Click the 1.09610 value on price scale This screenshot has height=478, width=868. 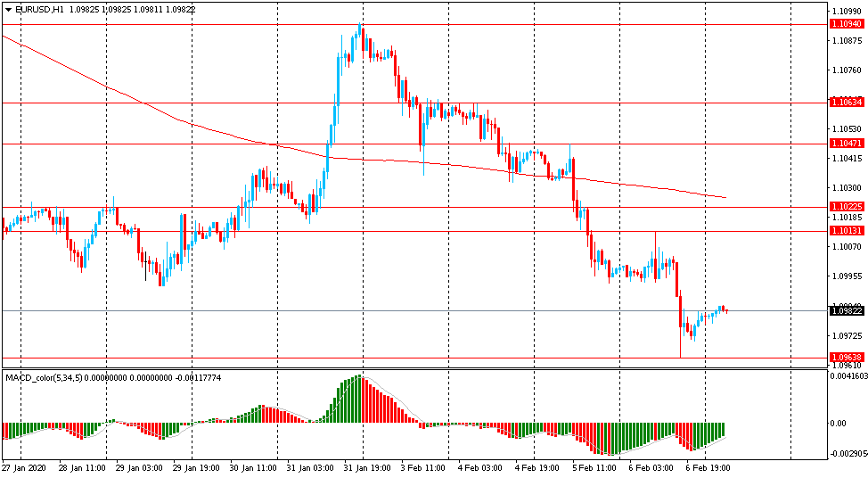pos(847,365)
